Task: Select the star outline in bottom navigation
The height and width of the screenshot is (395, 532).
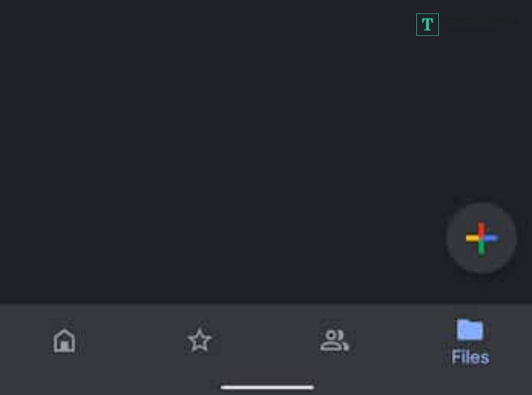Action: click(200, 340)
